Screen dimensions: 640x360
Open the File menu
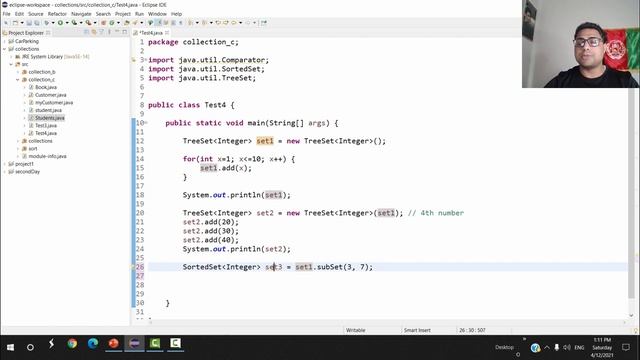tap(7, 14)
